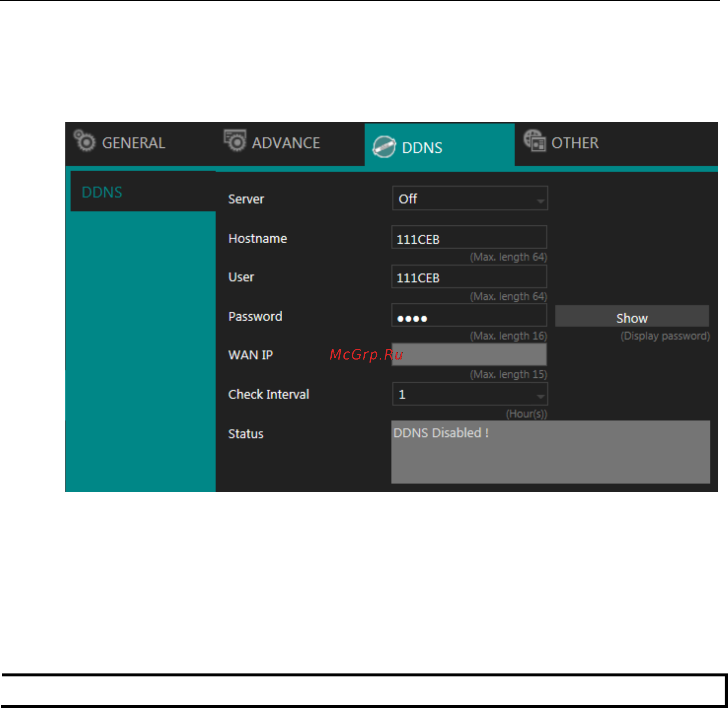Click the DDNS globe icon
The width and height of the screenshot is (728, 708).
(x=384, y=147)
